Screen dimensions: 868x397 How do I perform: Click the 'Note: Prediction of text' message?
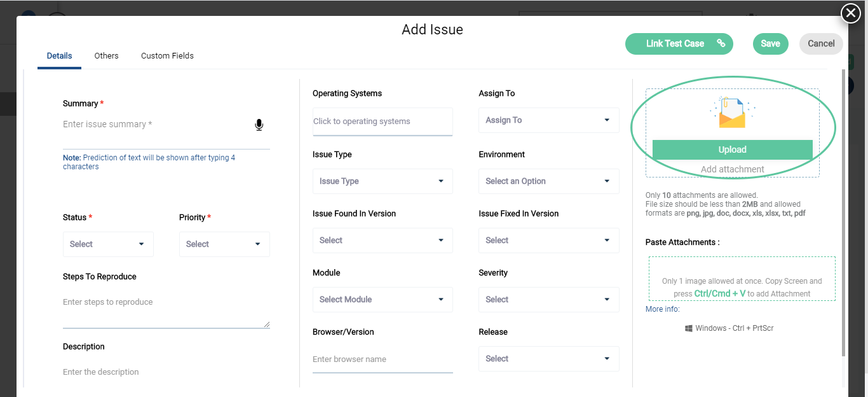coord(149,162)
